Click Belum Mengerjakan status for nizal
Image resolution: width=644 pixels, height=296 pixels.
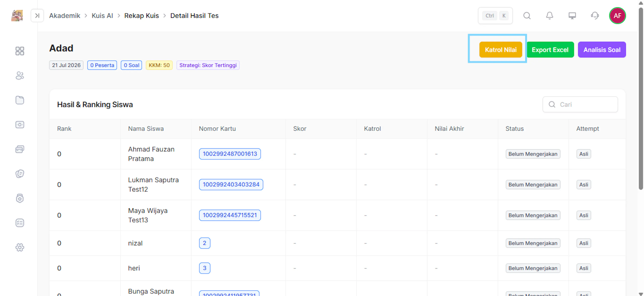click(533, 243)
